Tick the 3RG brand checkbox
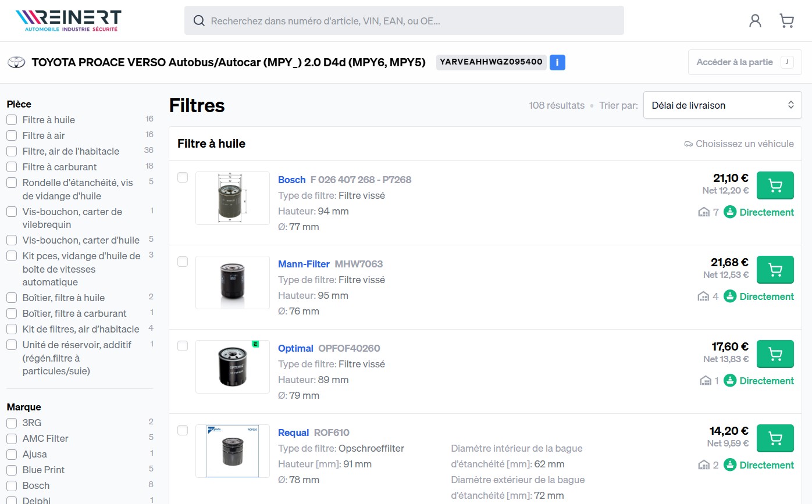The width and height of the screenshot is (812, 504). pyautogui.click(x=12, y=423)
